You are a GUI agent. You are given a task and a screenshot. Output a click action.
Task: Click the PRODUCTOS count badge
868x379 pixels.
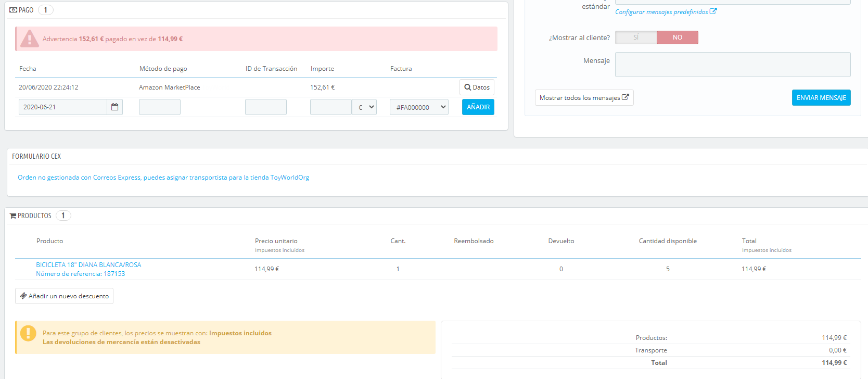tap(63, 216)
